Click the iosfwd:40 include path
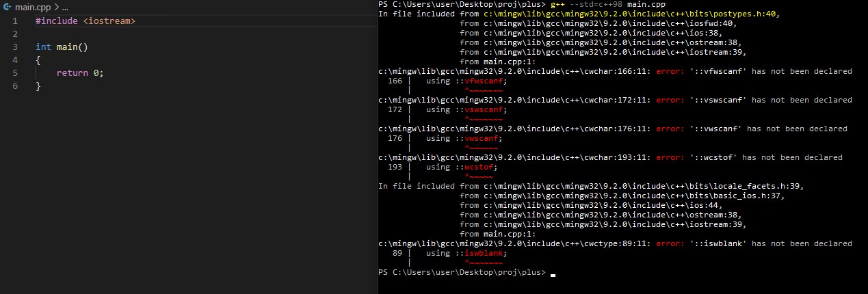 click(609, 23)
